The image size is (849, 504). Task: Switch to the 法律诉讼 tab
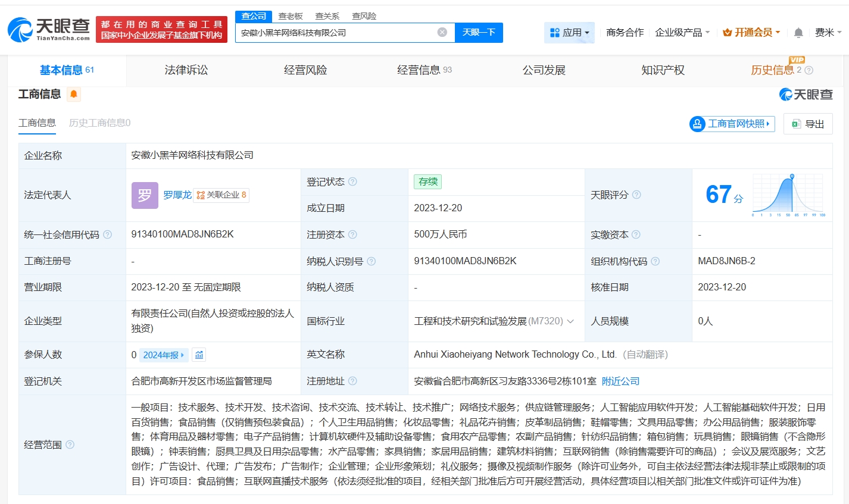tap(186, 70)
